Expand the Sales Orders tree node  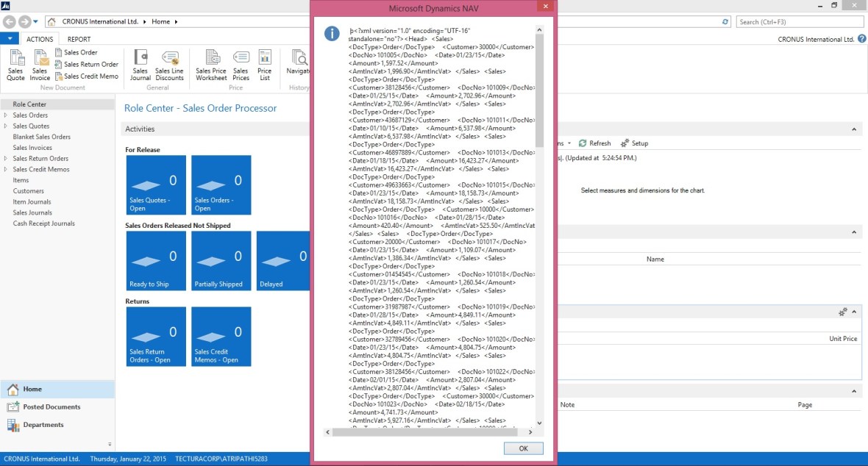click(x=6, y=115)
